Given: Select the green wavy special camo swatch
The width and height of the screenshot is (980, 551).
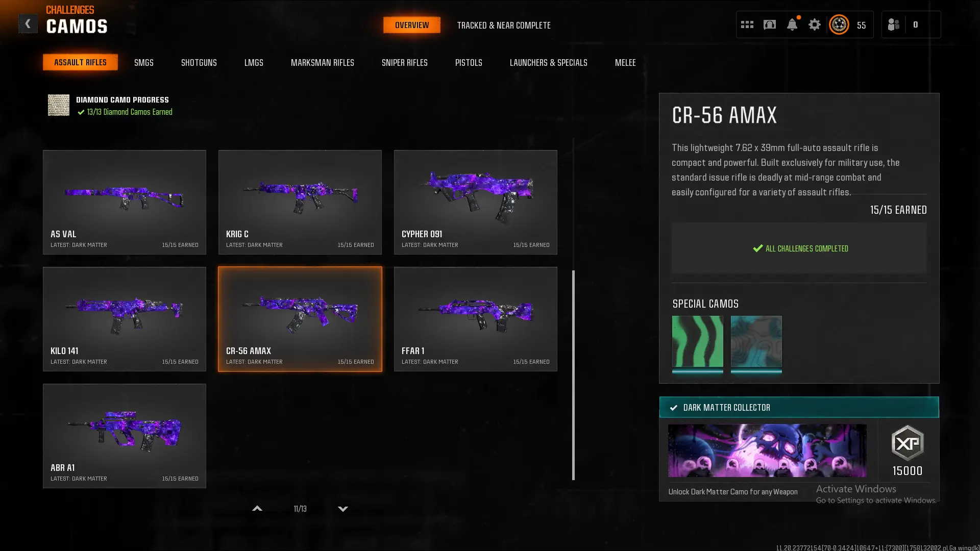Looking at the screenshot, I should coord(697,342).
